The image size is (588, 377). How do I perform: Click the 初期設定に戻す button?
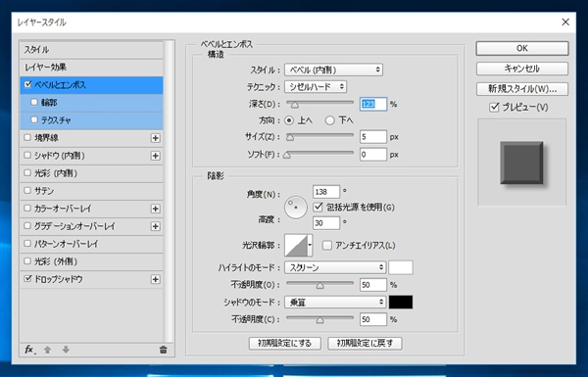tap(365, 344)
